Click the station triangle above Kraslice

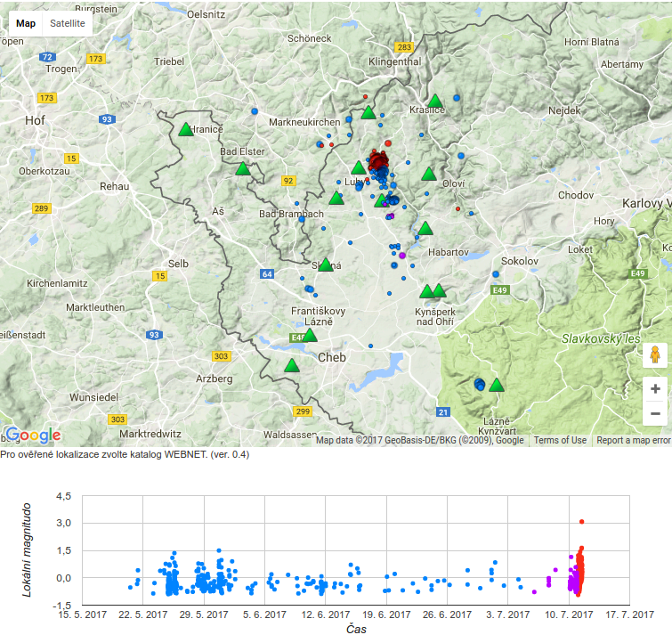[x=435, y=102]
